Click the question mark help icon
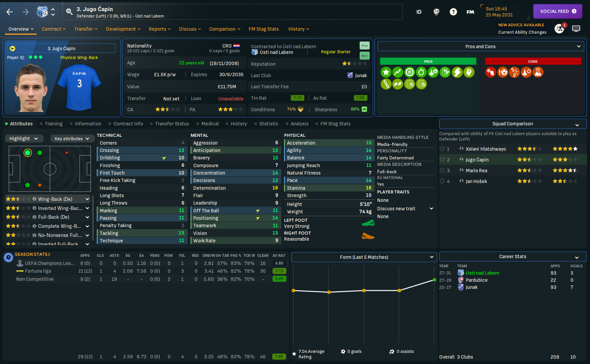This screenshot has height=364, width=590. pyautogui.click(x=453, y=12)
